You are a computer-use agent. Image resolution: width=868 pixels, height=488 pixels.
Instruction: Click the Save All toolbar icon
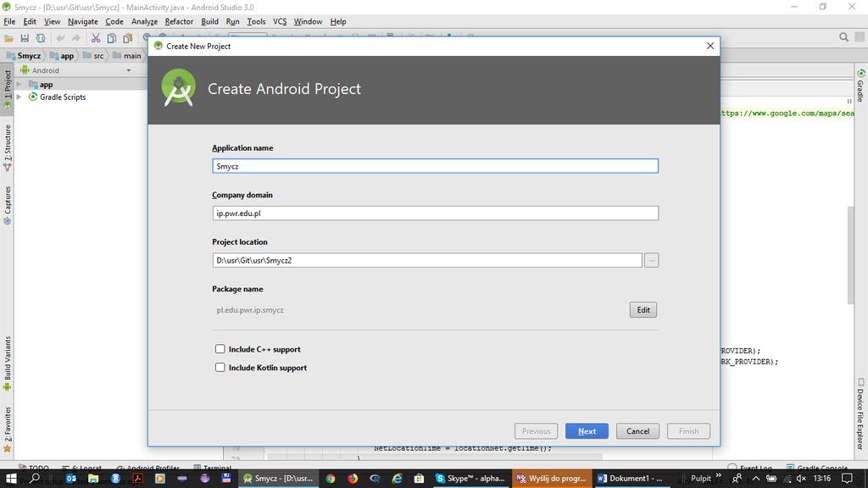click(x=25, y=38)
